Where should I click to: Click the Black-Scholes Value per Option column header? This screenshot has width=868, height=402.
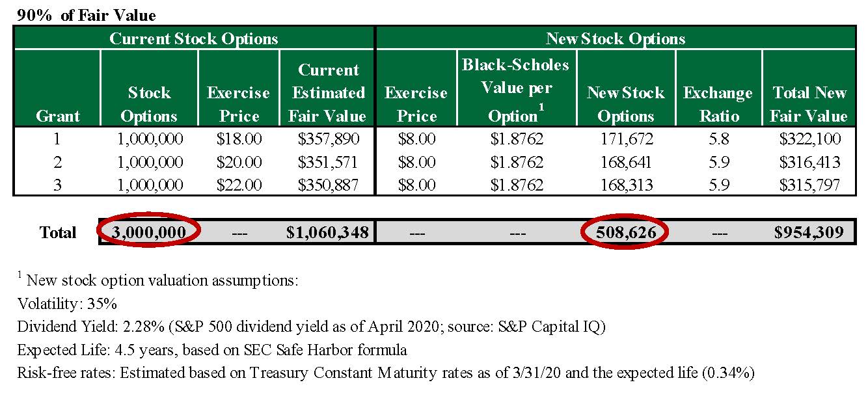click(516, 90)
